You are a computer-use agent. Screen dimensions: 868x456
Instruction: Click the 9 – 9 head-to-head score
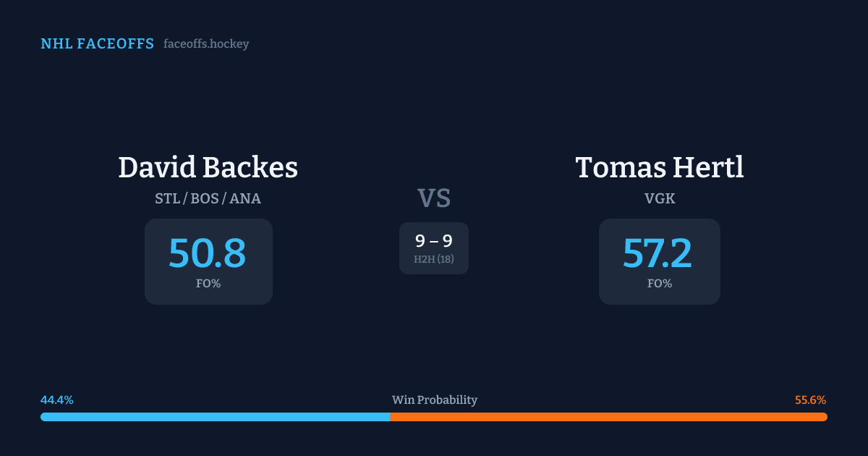coord(434,241)
